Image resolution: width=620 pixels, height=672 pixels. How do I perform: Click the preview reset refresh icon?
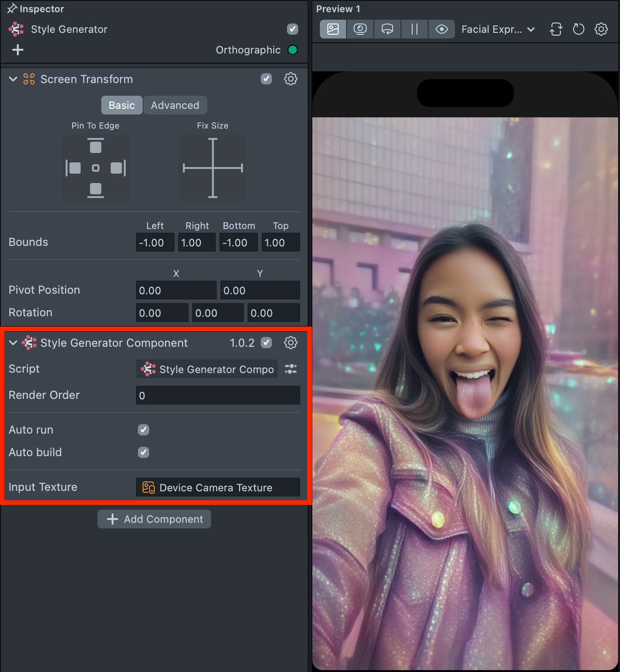[x=579, y=29]
